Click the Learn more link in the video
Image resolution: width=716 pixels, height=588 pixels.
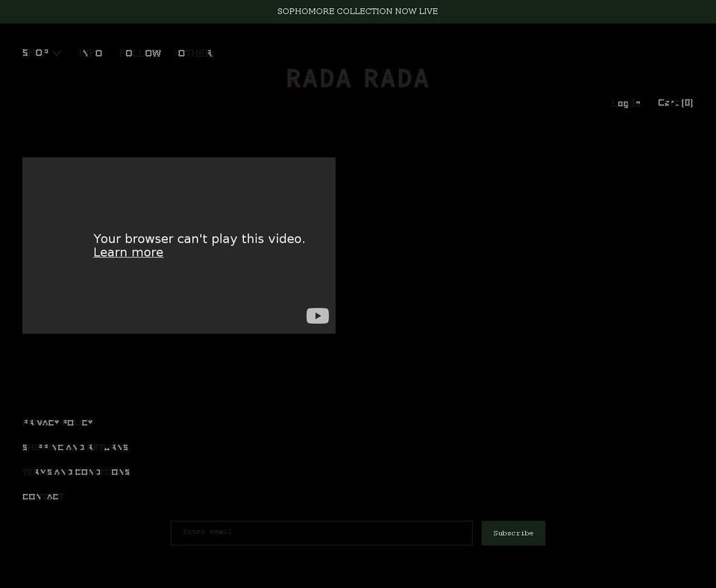[x=128, y=252]
